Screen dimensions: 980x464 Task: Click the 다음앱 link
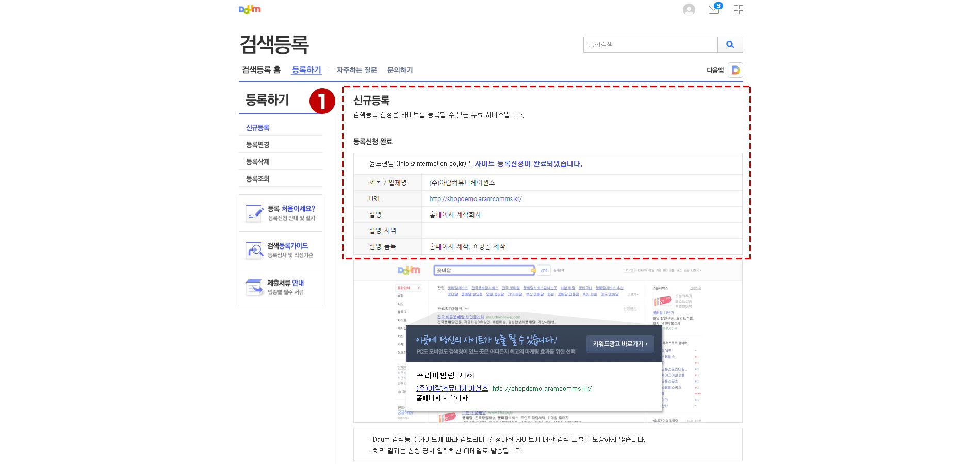coord(715,70)
